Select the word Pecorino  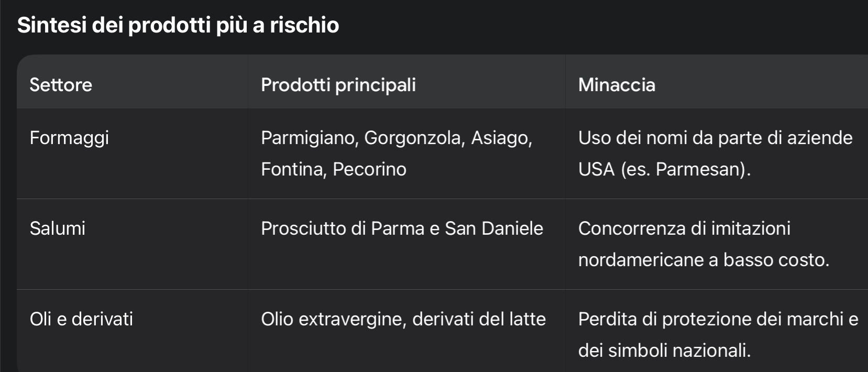pyautogui.click(x=369, y=169)
